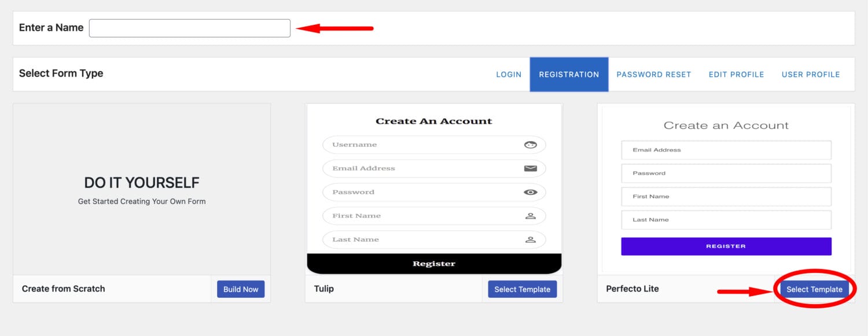
Task: Switch to the Edit Profile tab
Action: click(x=737, y=74)
